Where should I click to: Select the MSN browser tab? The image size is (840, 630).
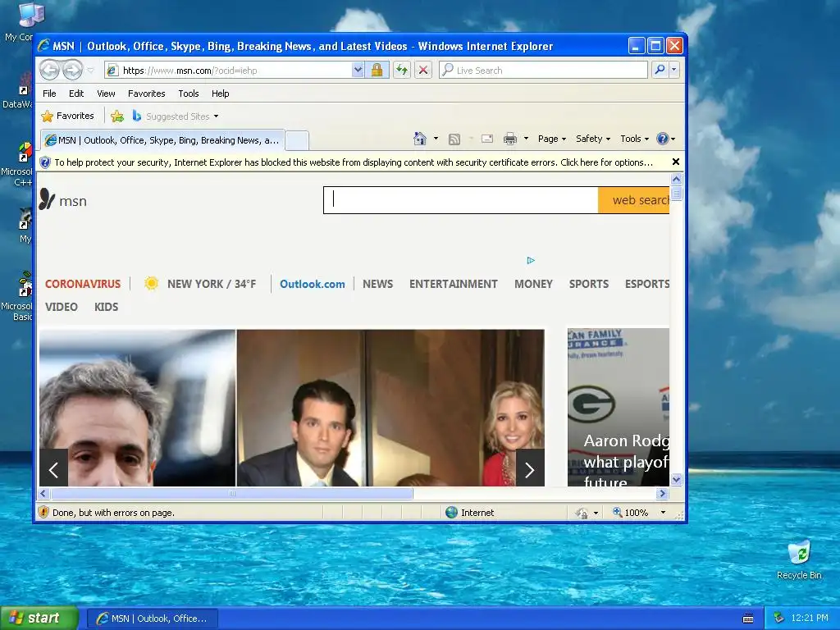[x=162, y=140]
